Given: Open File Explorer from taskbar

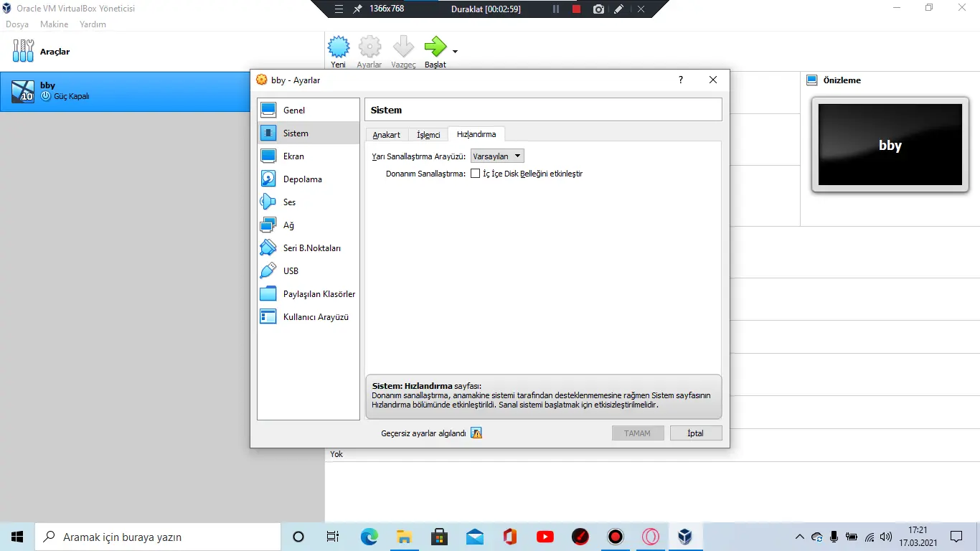Looking at the screenshot, I should [404, 537].
